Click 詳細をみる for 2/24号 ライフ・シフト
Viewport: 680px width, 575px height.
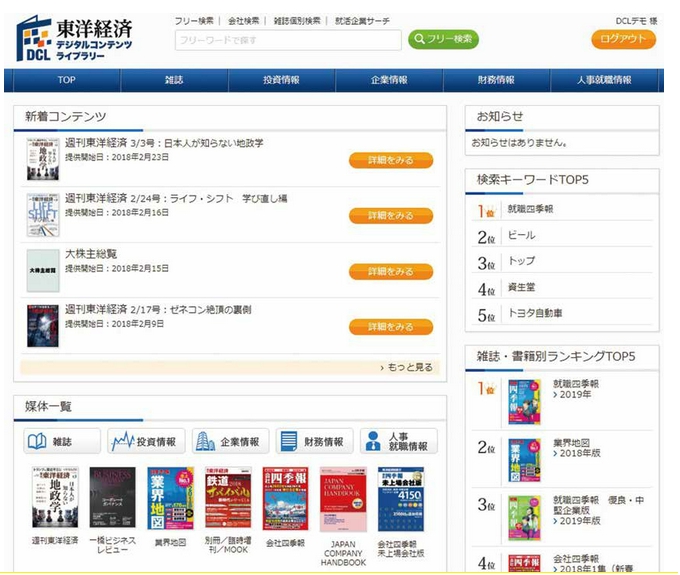[391, 216]
